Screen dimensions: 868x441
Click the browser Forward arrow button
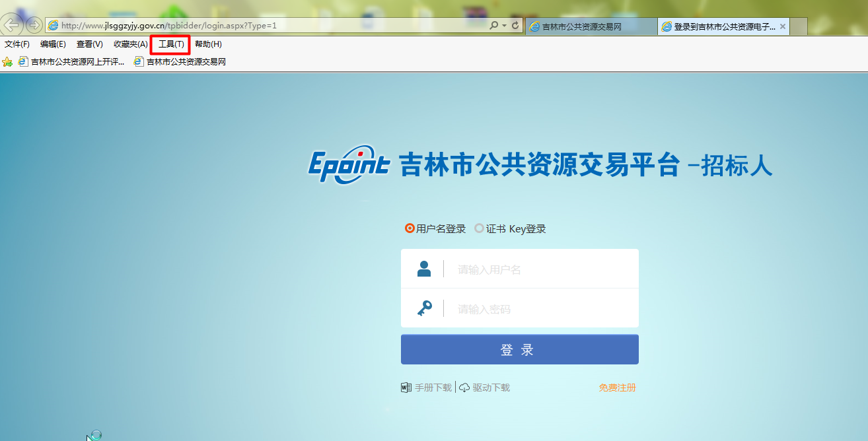point(34,26)
